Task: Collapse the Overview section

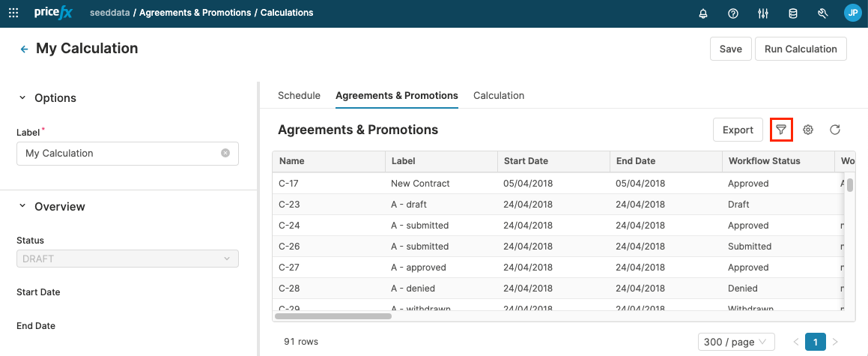Action: (22, 206)
